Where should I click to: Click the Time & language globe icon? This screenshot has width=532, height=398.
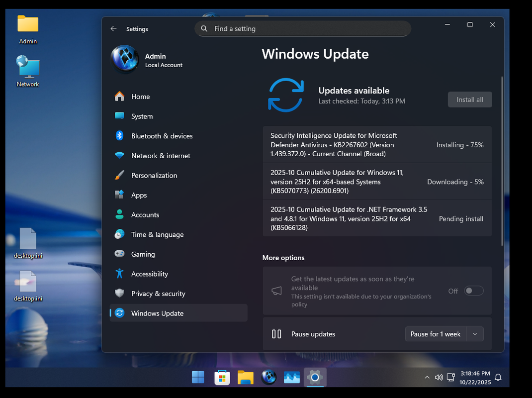(119, 234)
